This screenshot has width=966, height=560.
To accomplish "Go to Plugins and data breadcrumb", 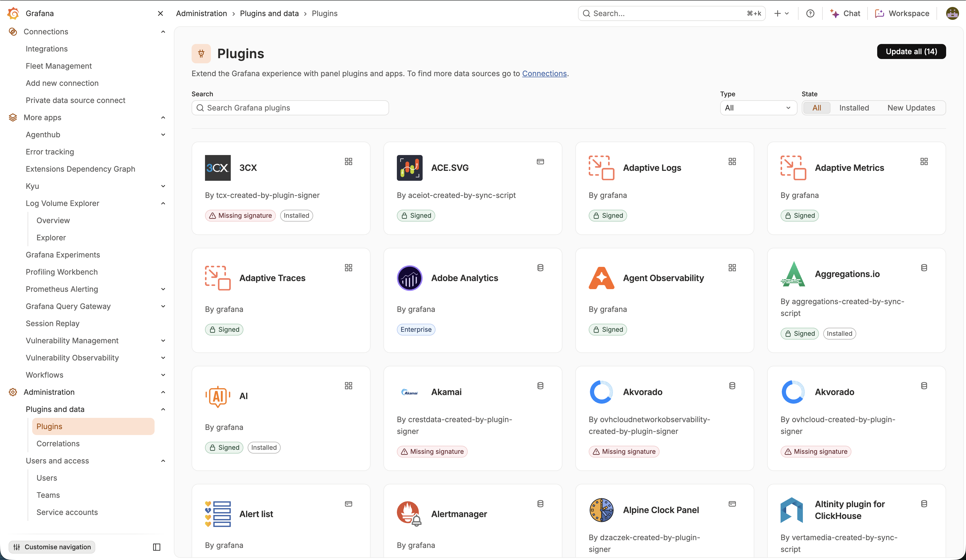I will [269, 13].
